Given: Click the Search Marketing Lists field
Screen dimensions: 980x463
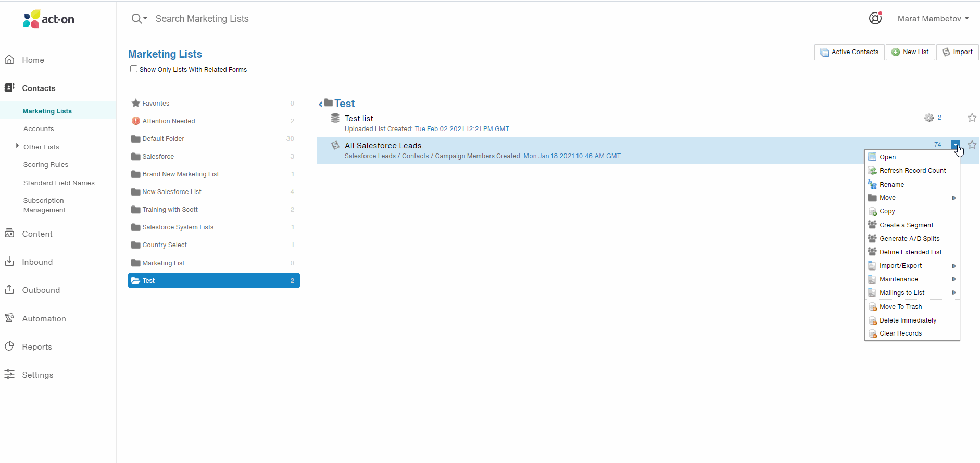Looking at the screenshot, I should (202, 19).
